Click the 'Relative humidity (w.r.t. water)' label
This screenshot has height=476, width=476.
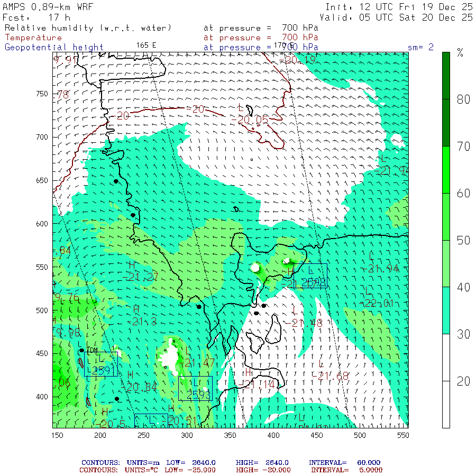(88, 28)
